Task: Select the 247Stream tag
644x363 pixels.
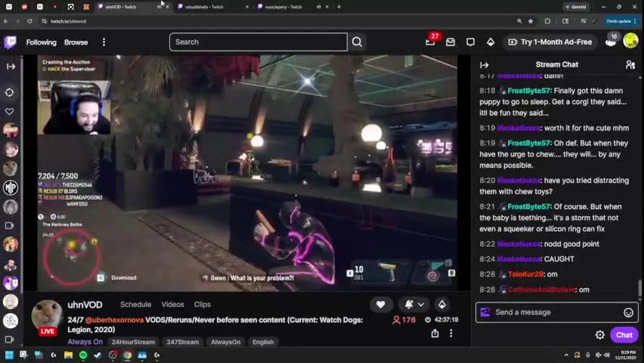Action: click(x=182, y=342)
